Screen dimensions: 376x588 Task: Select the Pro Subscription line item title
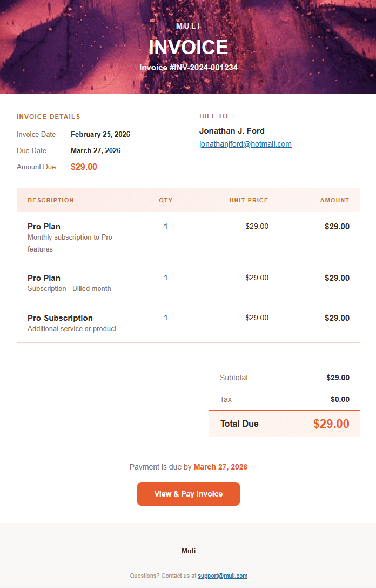pyautogui.click(x=60, y=318)
